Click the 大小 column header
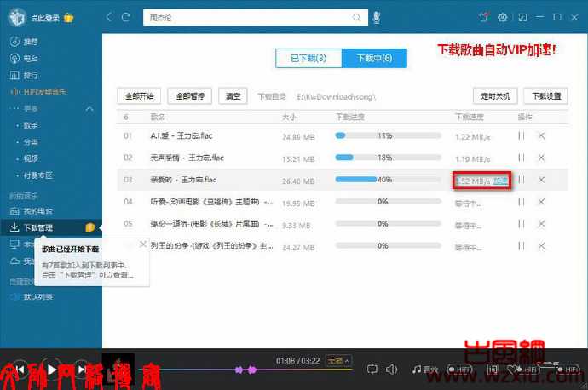Image resolution: width=588 pixels, height=390 pixels. coord(289,117)
